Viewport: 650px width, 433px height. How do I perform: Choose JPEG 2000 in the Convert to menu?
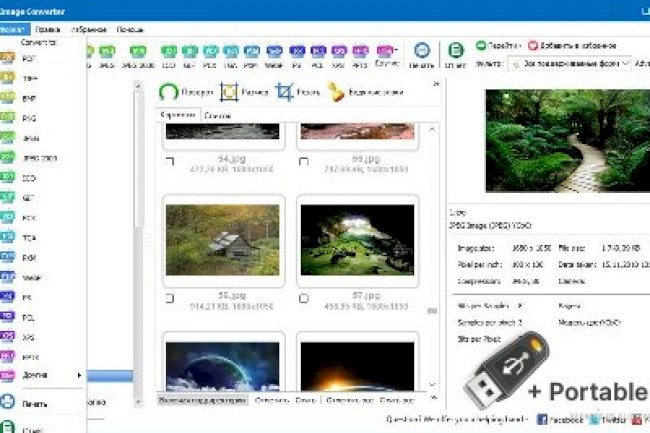click(x=41, y=158)
